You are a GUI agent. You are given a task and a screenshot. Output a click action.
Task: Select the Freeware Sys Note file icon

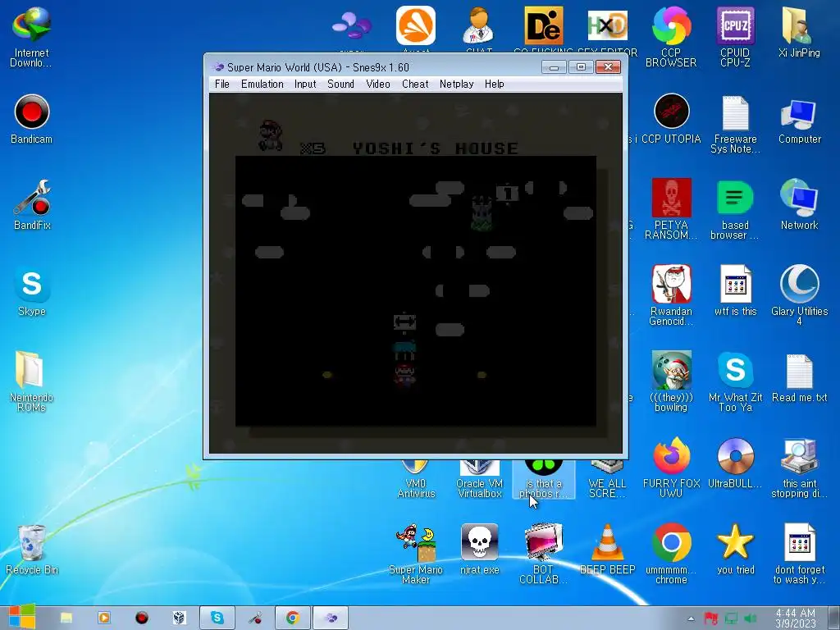735,125
